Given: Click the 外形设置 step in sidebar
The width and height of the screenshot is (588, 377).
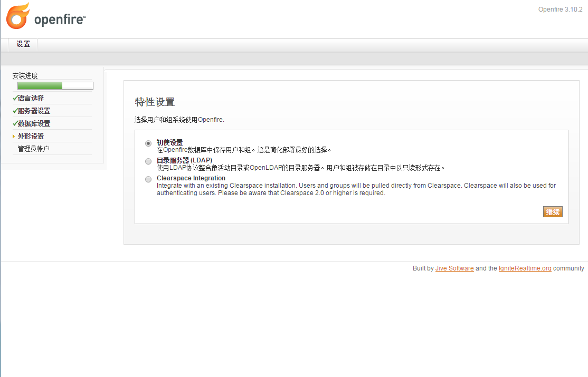Looking at the screenshot, I should pos(31,136).
